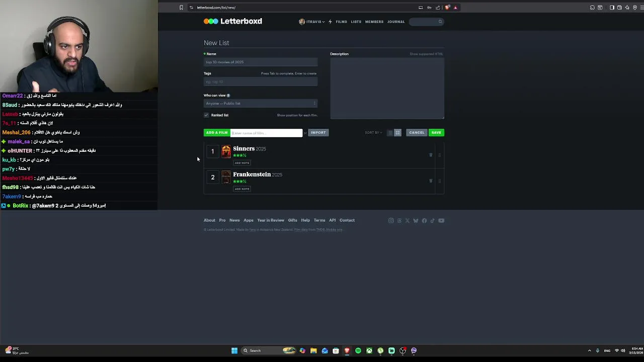Open Spotify from the taskbar
The height and width of the screenshot is (362, 644).
pyautogui.click(x=358, y=350)
